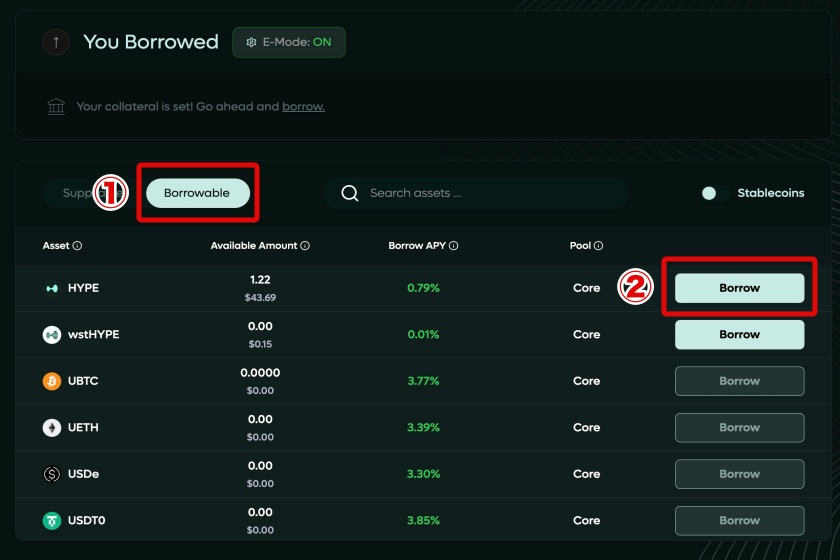Viewport: 840px width, 560px height.
Task: Click the up-arrow icon beside You Borrowed
Action: click(56, 42)
